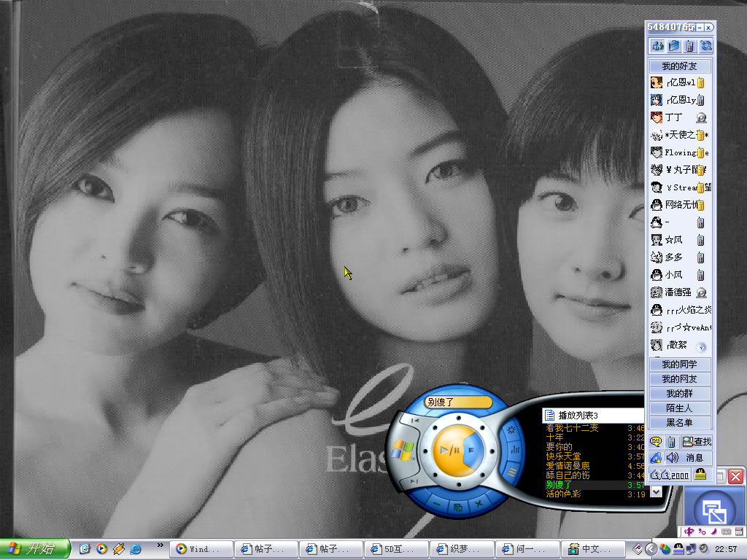This screenshot has height=560, width=747.
Task: Click the yellow chat bubble icon in QQ
Action: [656, 442]
